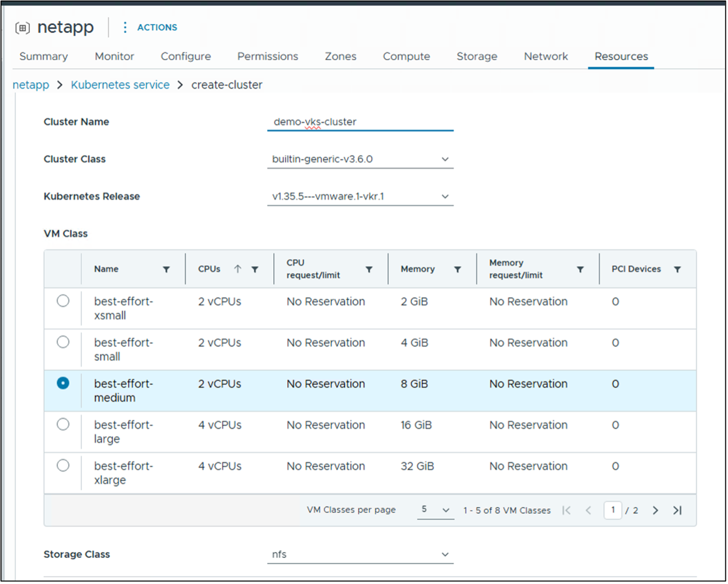The image size is (728, 584).
Task: Click best-effort-xsmall name cell
Action: 123,308
